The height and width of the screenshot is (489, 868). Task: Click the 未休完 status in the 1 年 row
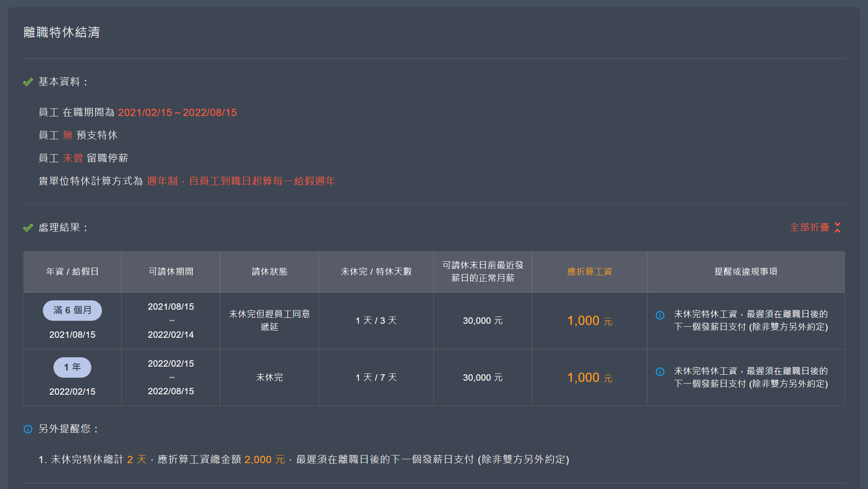269,377
